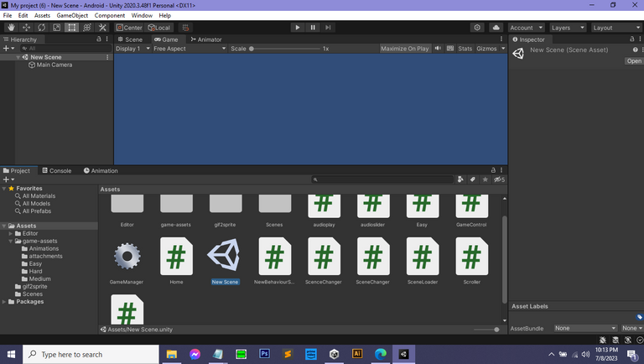
Task: Click the Play button
Action: coord(298,28)
